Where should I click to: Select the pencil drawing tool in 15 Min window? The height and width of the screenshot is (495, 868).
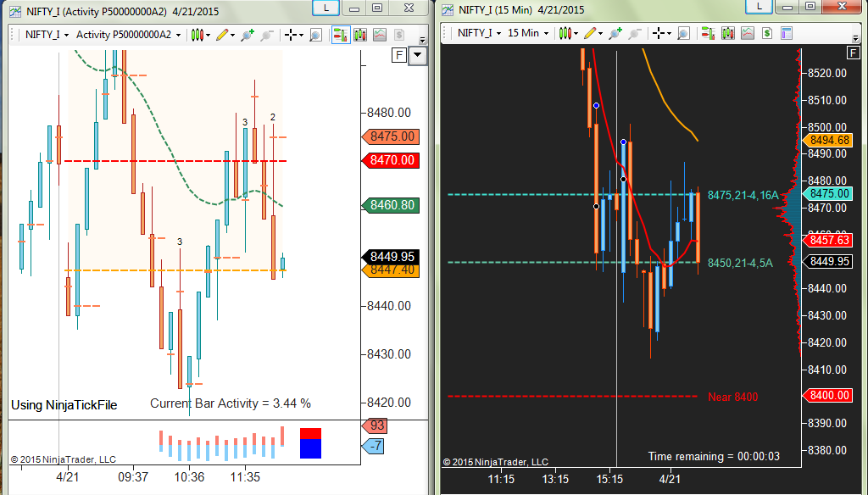590,33
